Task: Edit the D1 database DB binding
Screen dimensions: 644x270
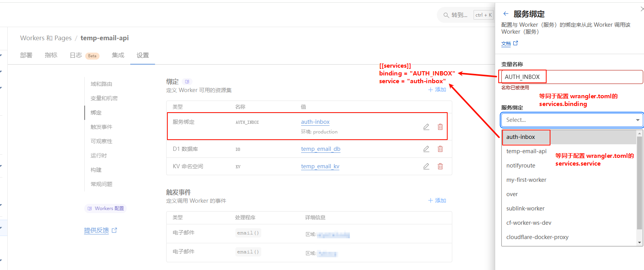Action: (x=426, y=149)
